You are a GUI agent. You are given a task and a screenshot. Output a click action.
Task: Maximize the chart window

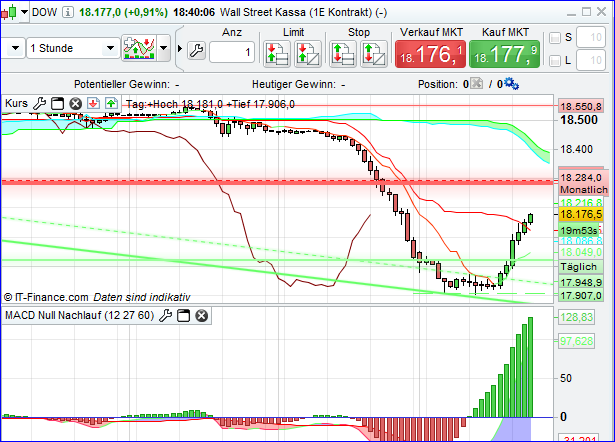[x=586, y=12]
